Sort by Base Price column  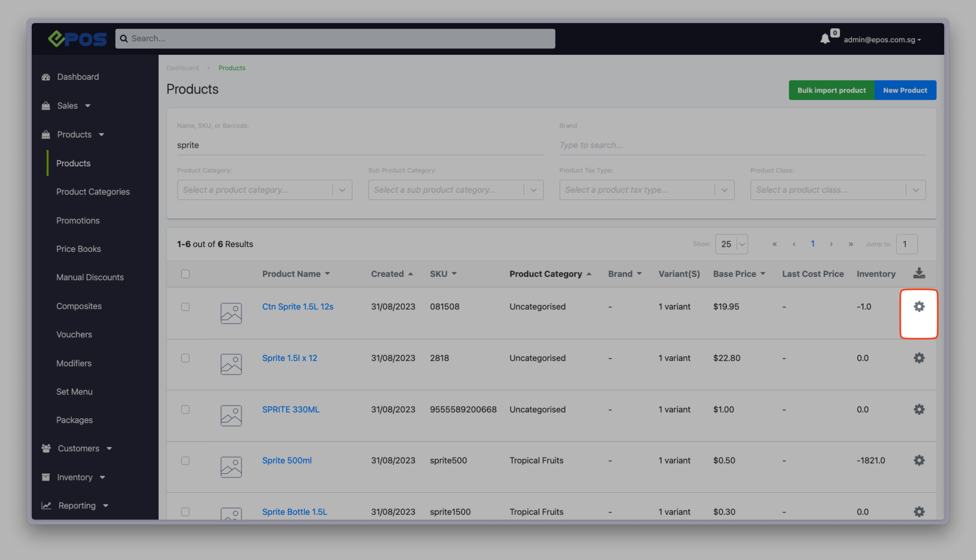click(739, 274)
